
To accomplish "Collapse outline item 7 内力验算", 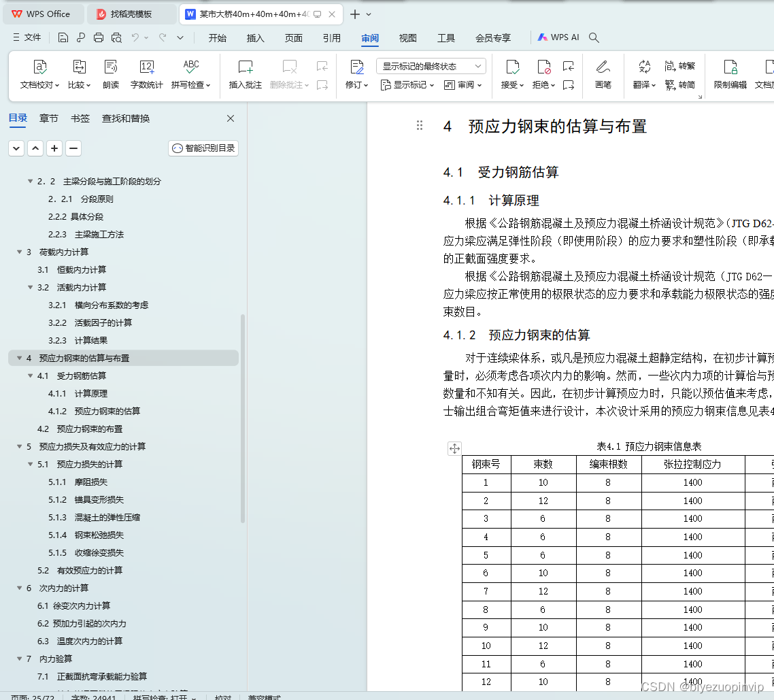I will tap(19, 659).
